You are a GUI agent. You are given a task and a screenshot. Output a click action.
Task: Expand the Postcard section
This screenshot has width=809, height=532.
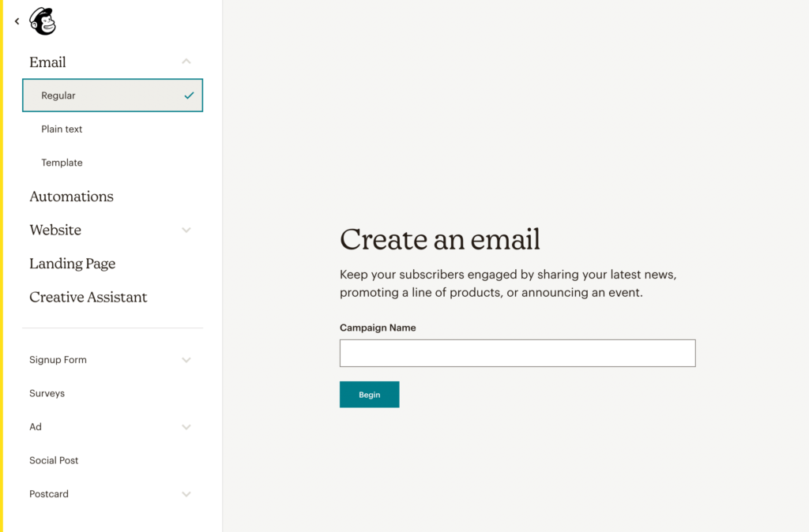[x=186, y=494]
